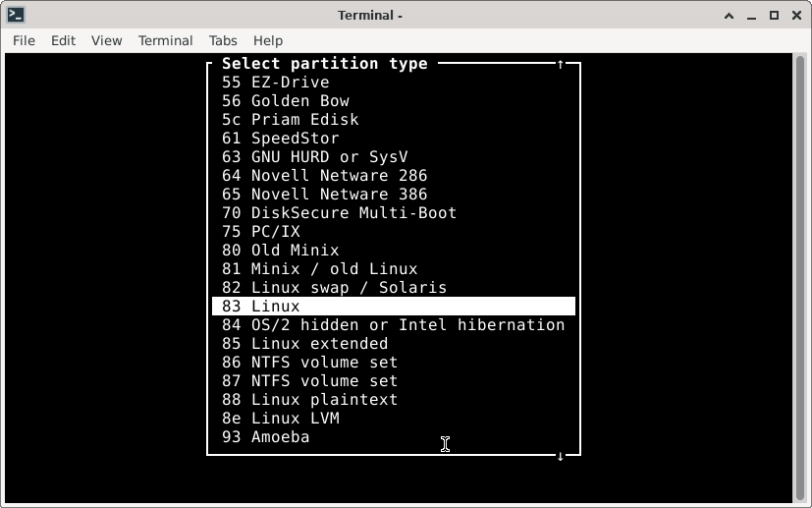The width and height of the screenshot is (812, 508).
Task: Open the Edit menu
Action: [x=63, y=40]
